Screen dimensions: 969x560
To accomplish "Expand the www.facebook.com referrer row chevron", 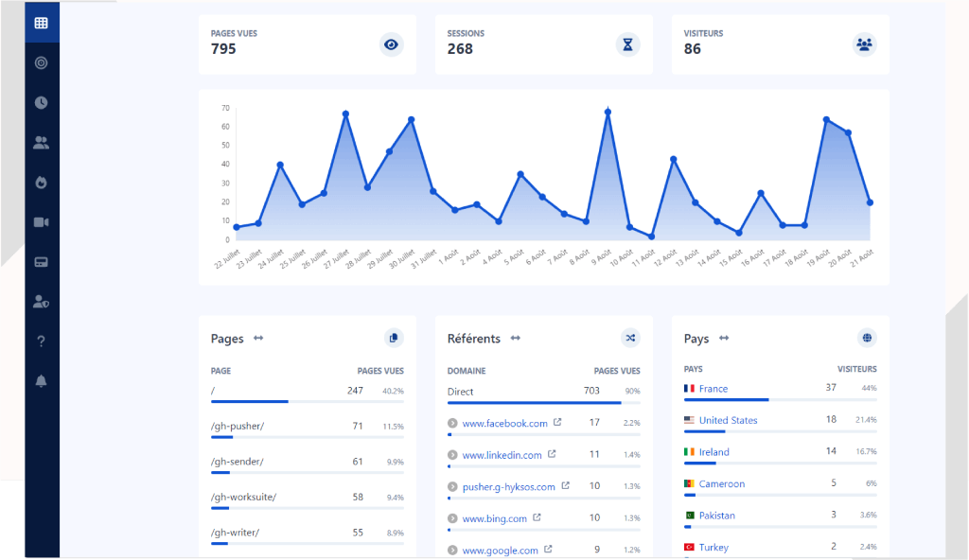I will point(452,424).
